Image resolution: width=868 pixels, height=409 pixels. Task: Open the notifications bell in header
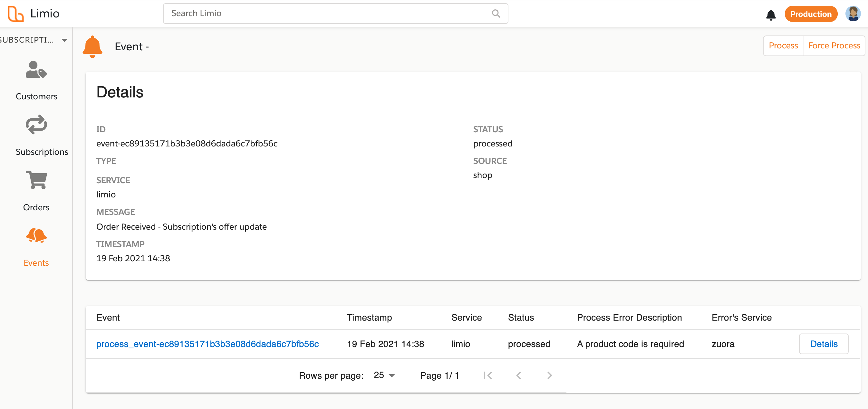point(771,15)
